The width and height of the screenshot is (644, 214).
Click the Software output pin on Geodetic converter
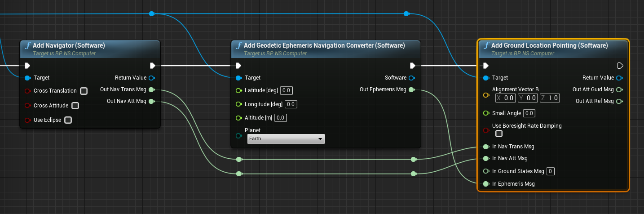click(411, 78)
